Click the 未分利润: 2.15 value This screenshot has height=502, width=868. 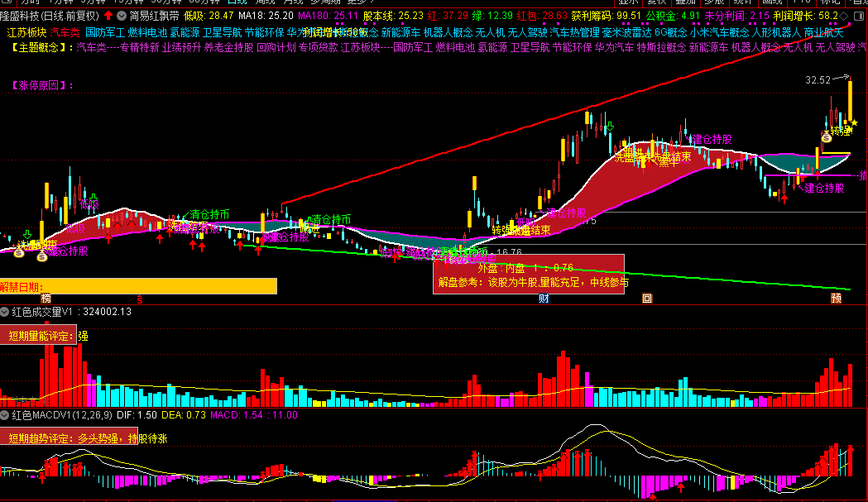click(x=736, y=16)
